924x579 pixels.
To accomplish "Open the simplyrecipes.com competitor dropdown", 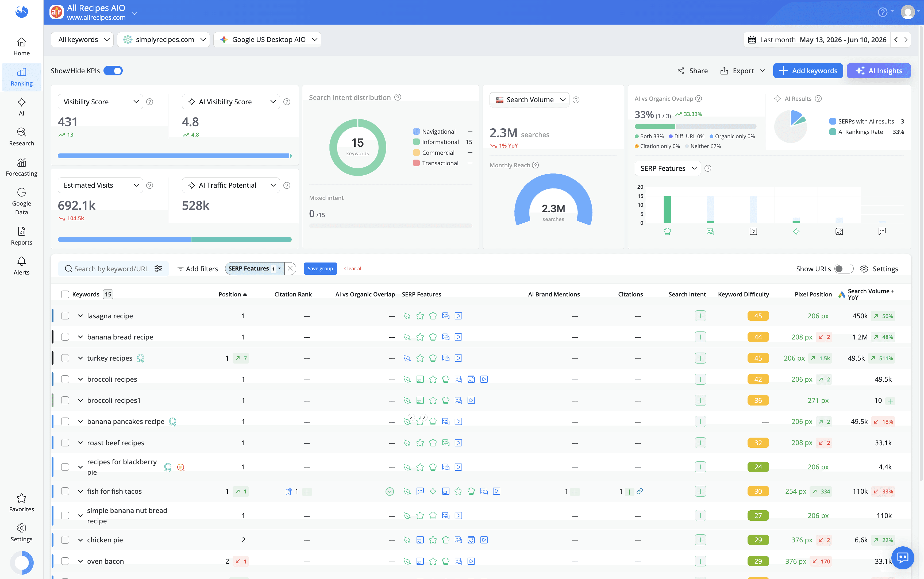I will pyautogui.click(x=163, y=40).
